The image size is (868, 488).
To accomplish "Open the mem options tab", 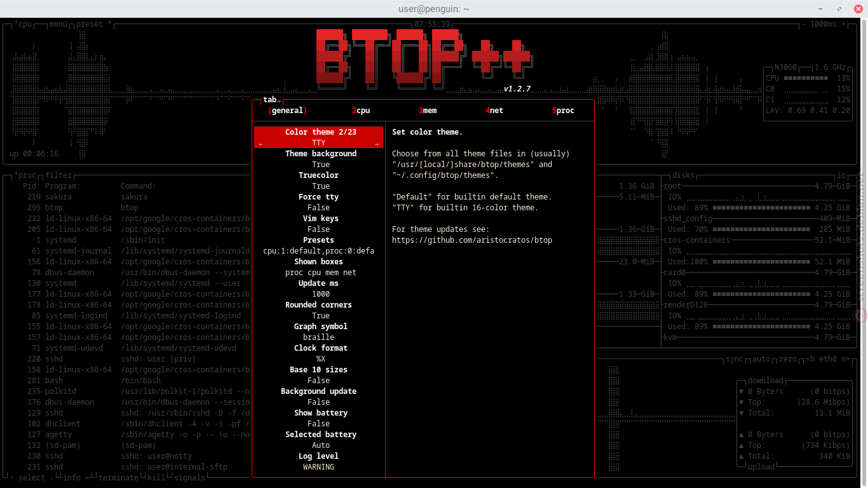I will [x=428, y=111].
